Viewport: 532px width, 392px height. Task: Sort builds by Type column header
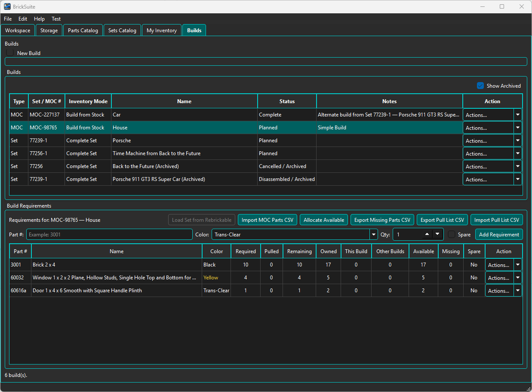pyautogui.click(x=19, y=101)
